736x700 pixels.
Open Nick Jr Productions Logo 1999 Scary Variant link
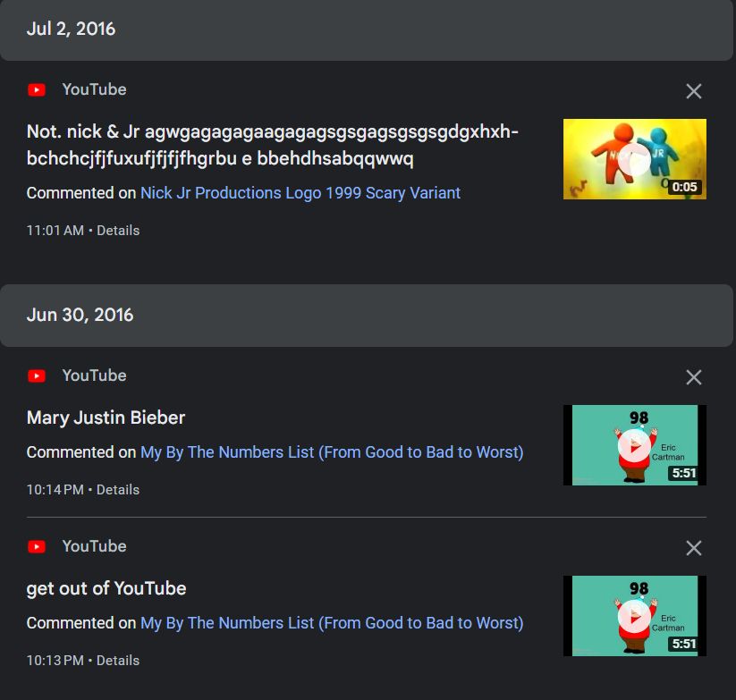click(300, 193)
